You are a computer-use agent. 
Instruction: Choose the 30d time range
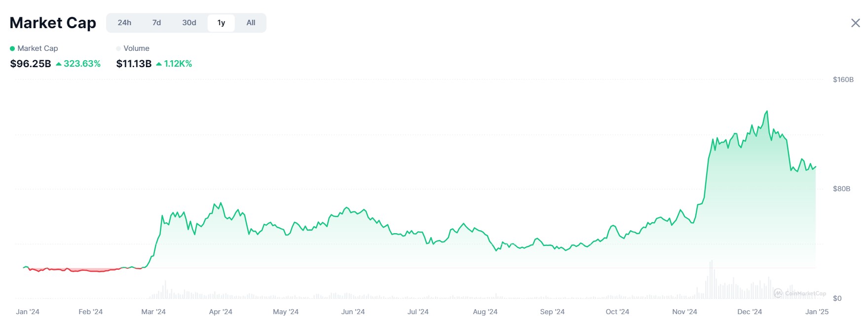pyautogui.click(x=189, y=23)
